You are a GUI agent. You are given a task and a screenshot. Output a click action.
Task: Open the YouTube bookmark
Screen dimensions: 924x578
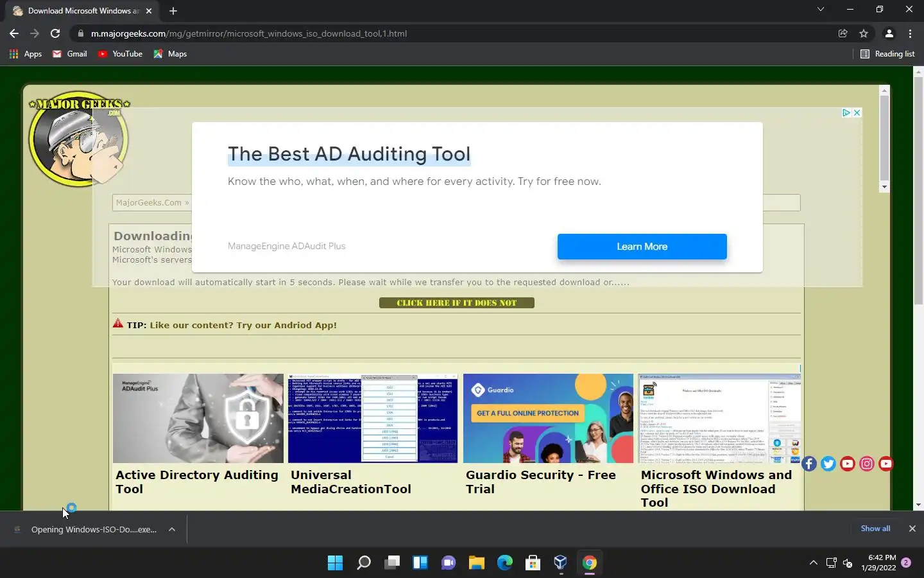point(120,54)
